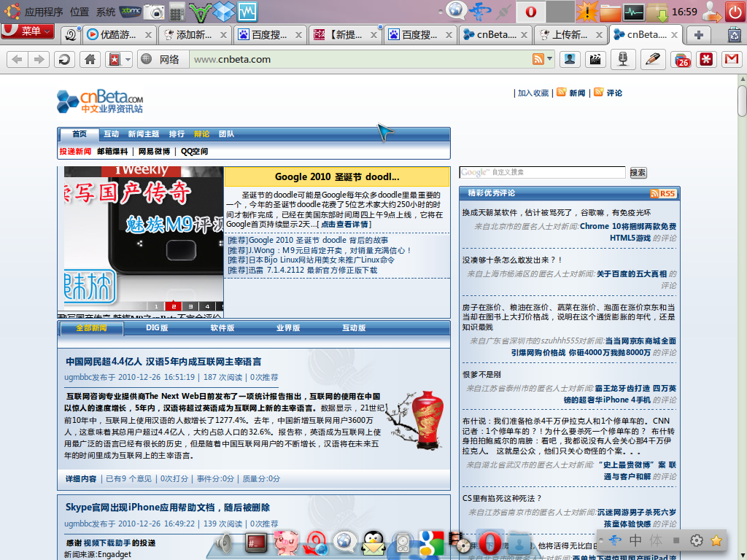Expand the bookmark dropdown arrow beside Home

coord(128,60)
